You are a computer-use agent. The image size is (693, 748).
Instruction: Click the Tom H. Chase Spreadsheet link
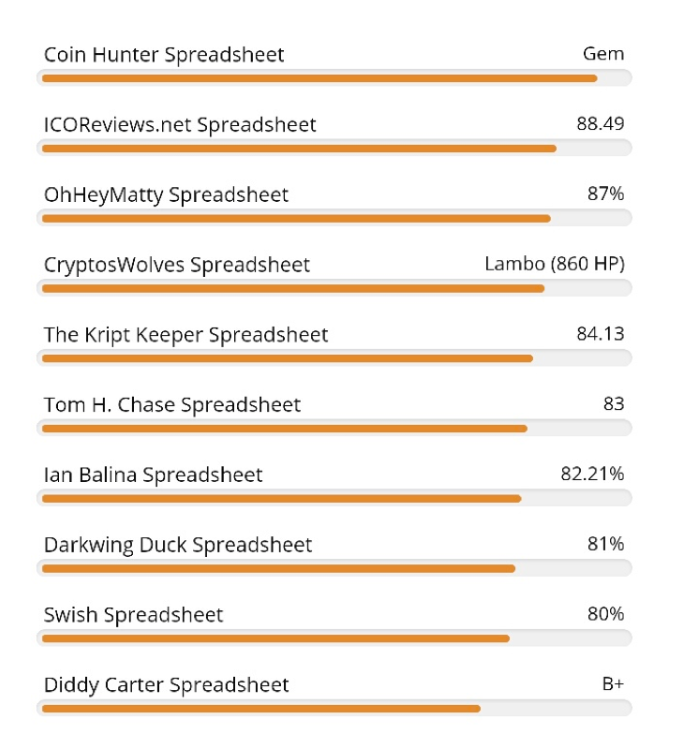point(172,405)
